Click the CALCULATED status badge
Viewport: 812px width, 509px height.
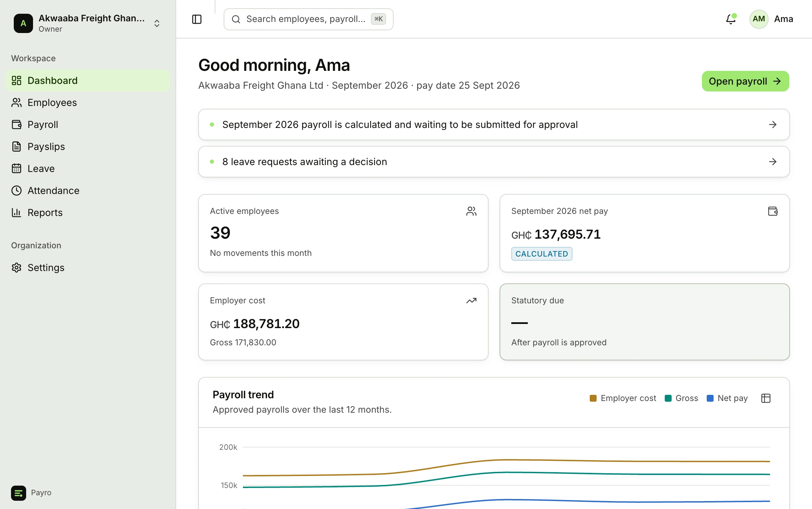[542, 254]
